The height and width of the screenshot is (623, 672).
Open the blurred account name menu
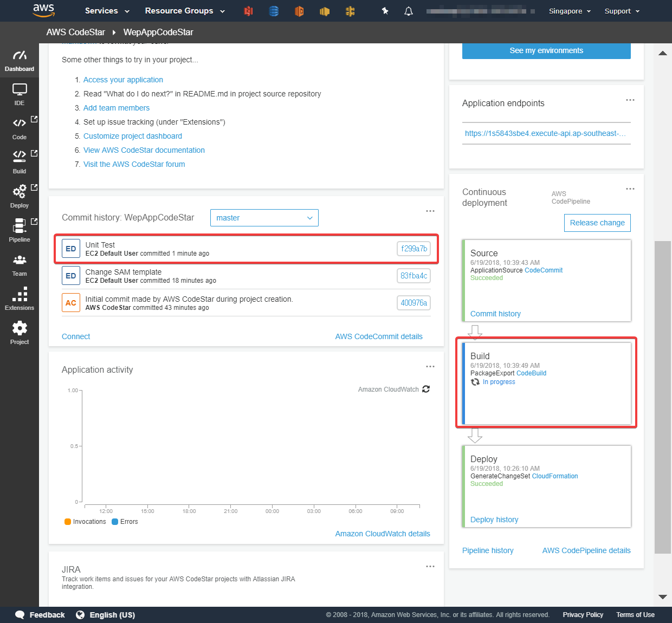coord(480,11)
